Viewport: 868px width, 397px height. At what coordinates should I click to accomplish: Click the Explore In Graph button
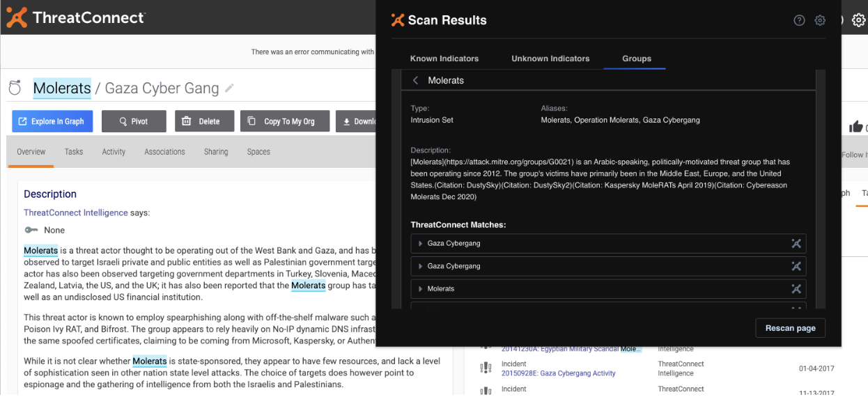point(52,121)
